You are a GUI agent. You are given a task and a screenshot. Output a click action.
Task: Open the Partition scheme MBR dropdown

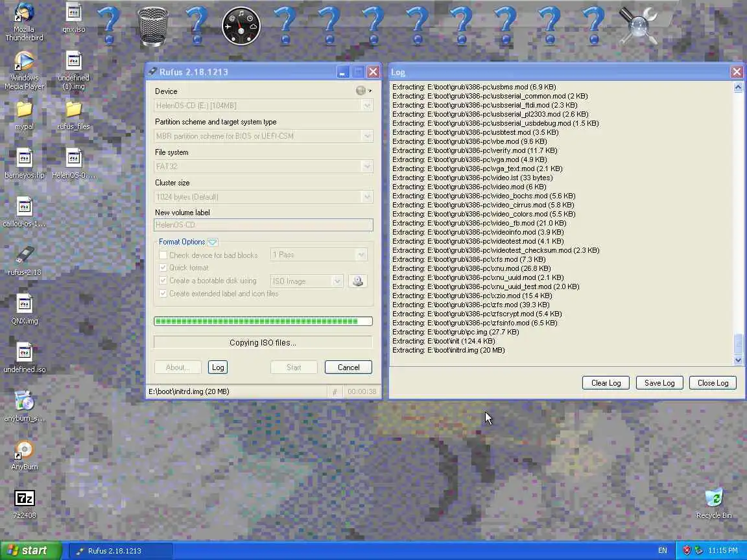coord(263,136)
